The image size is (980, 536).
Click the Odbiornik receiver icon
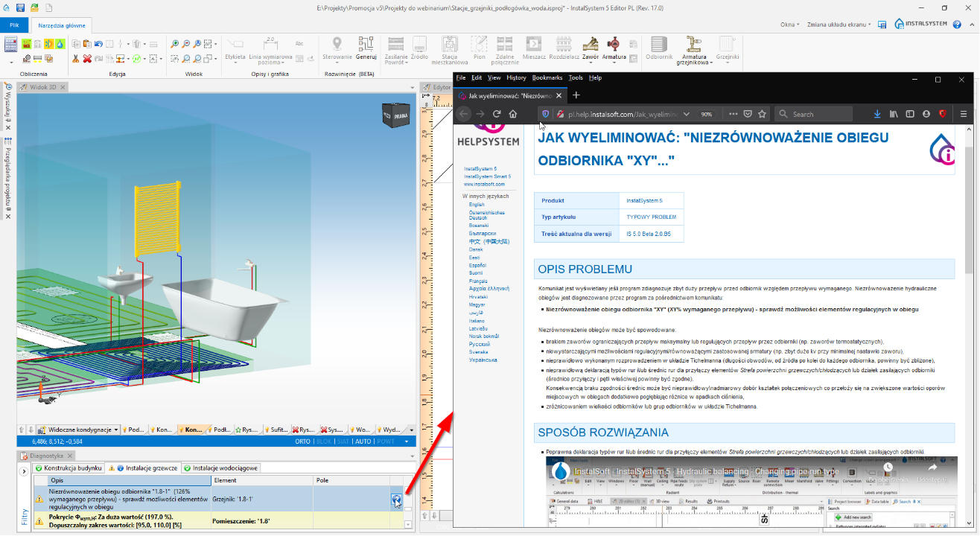coord(659,48)
